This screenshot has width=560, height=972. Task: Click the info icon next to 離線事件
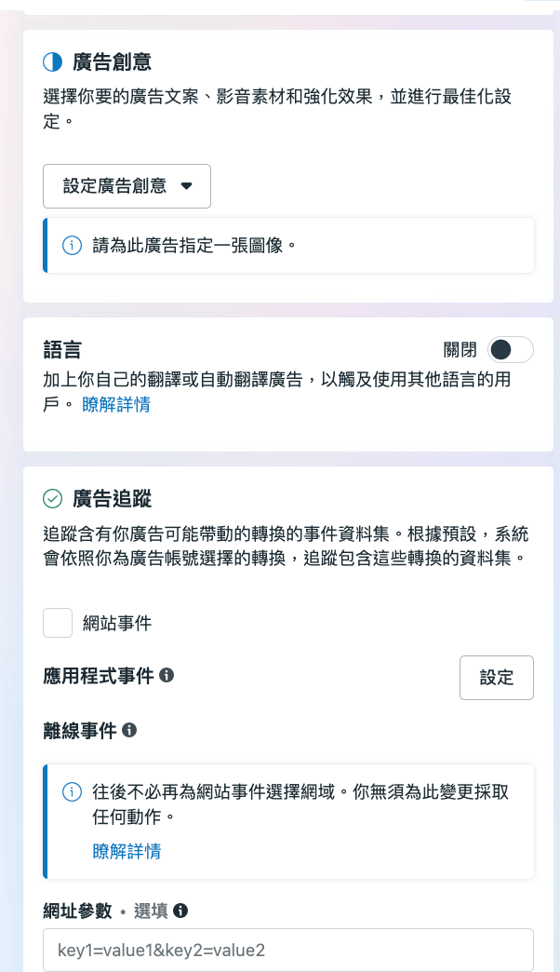click(x=129, y=731)
